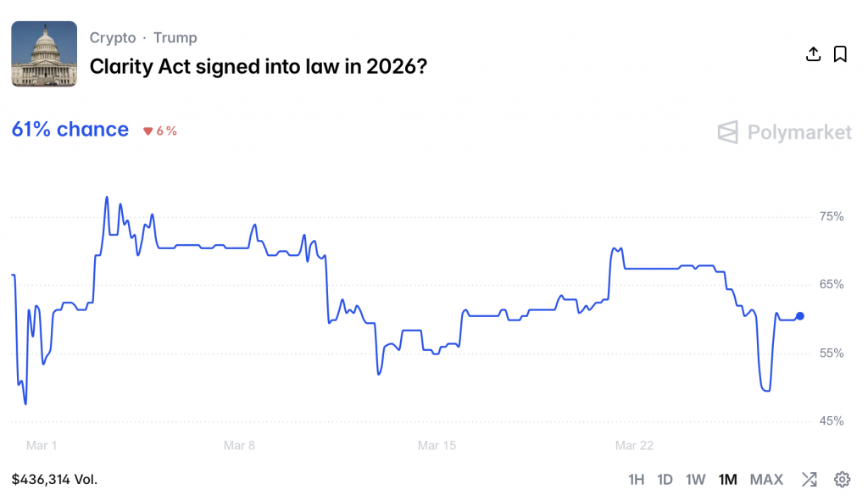This screenshot has width=868, height=501.
Task: Choose the 1M time range
Action: coord(727,480)
